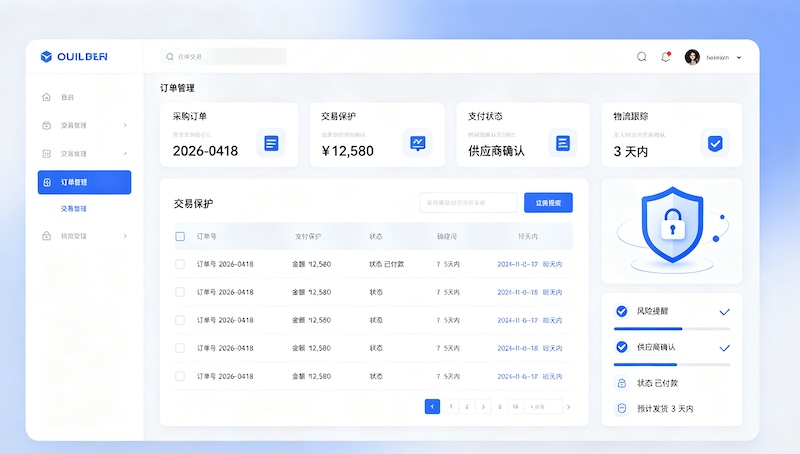Click the blue check circle beside 供应商确认 in right panel
800x454 pixels.
(x=621, y=347)
